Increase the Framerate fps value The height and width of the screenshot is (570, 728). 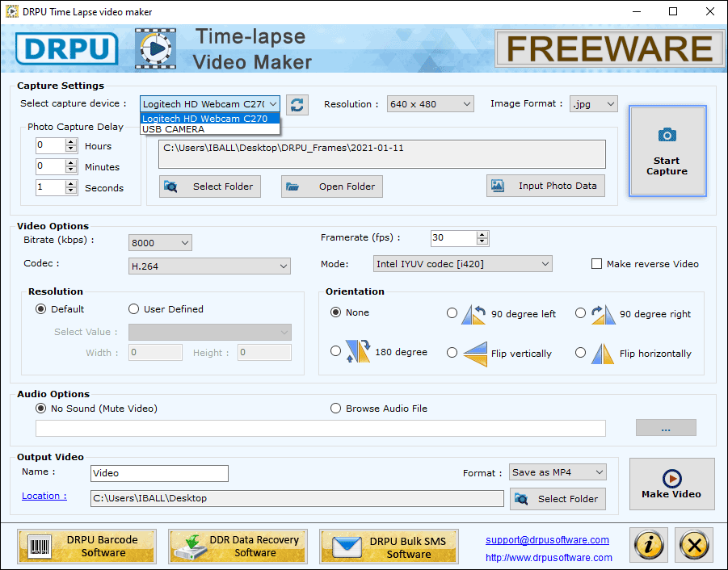point(482,235)
